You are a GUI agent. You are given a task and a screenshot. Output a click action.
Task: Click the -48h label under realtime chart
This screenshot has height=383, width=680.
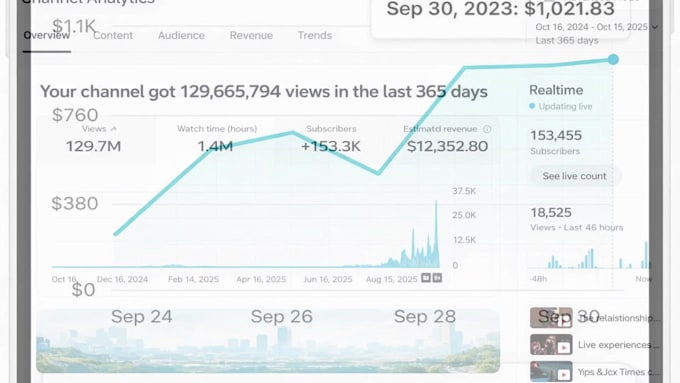538,279
